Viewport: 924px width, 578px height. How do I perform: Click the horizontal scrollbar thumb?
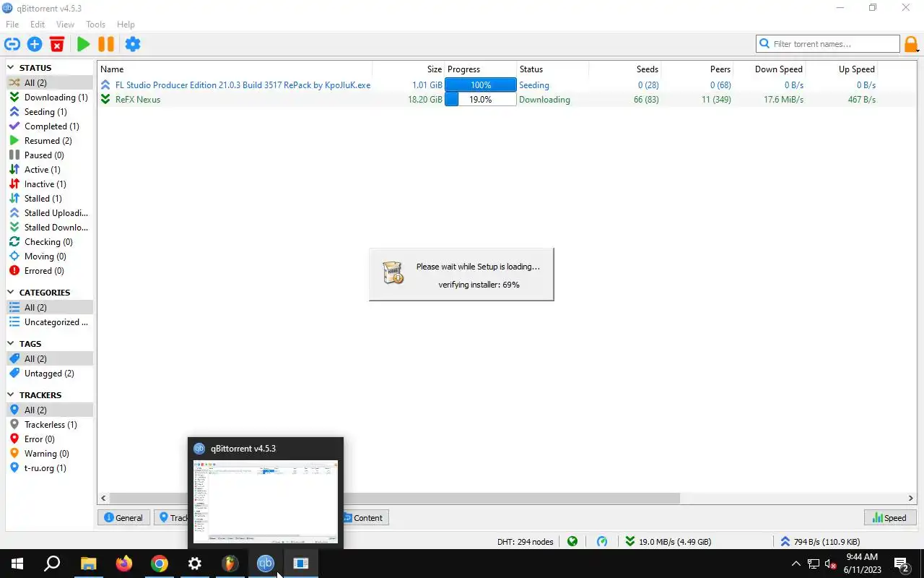tap(395, 498)
